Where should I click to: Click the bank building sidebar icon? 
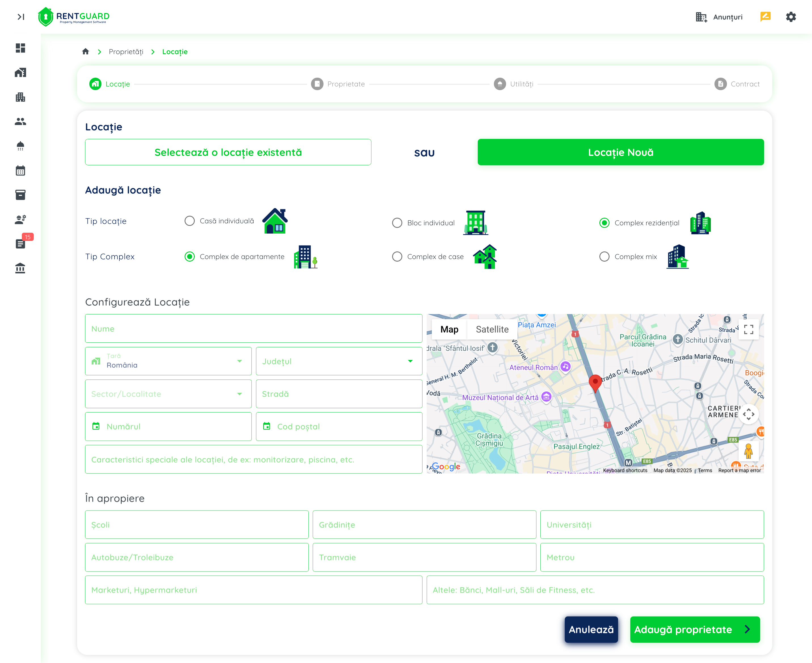click(x=20, y=268)
